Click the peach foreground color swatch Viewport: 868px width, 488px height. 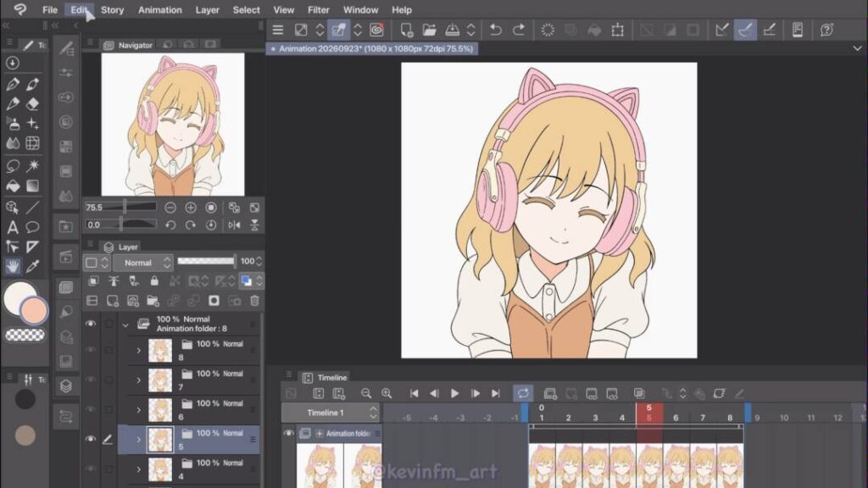[34, 310]
